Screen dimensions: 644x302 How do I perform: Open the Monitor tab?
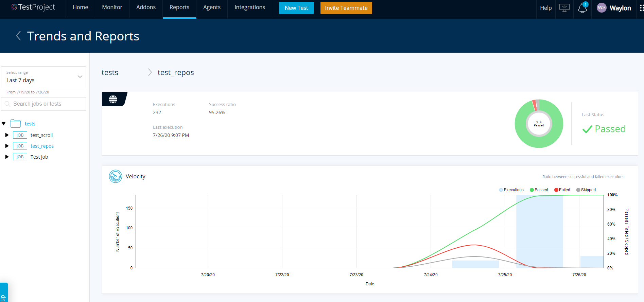click(112, 7)
